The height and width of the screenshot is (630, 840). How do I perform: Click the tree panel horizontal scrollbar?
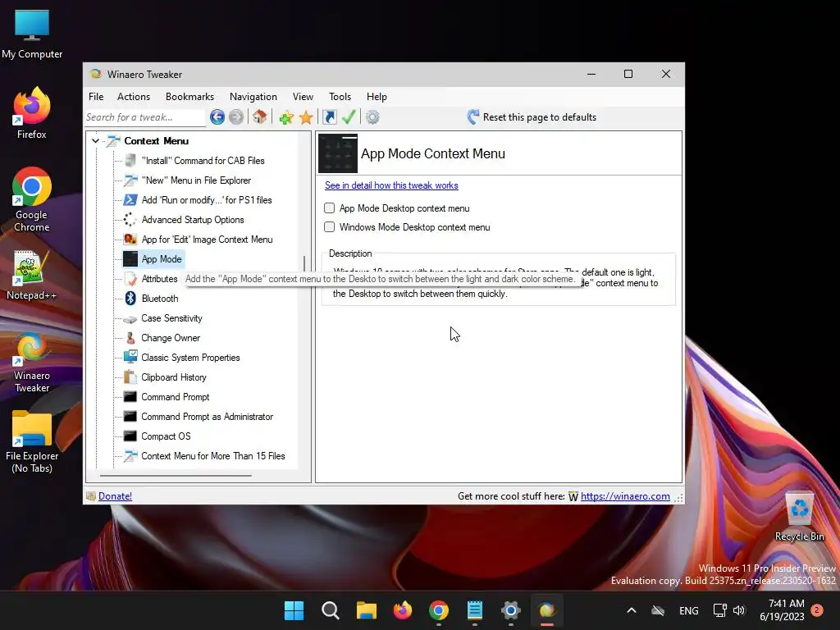(176, 475)
